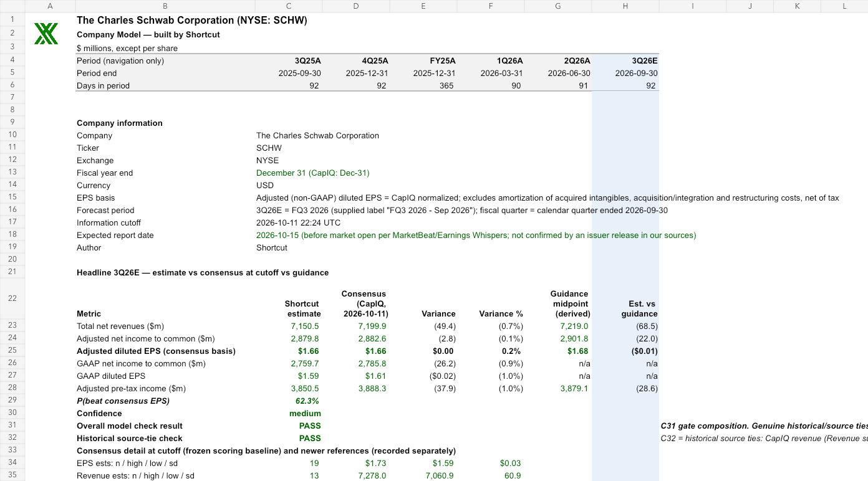Viewport: 868px width, 481px height.
Task: Click Adjusted diluted EPS variance percent 0.2%
Action: click(x=511, y=351)
